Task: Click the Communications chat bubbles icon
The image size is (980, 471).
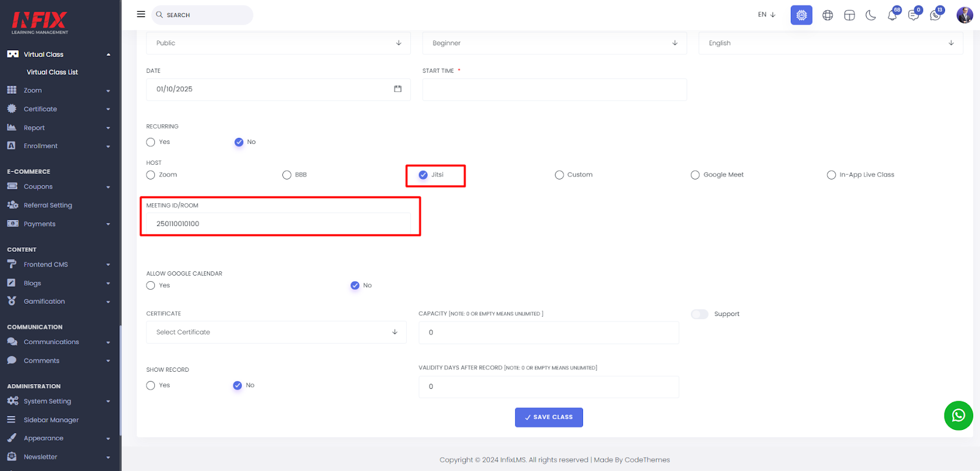Action: click(x=12, y=342)
